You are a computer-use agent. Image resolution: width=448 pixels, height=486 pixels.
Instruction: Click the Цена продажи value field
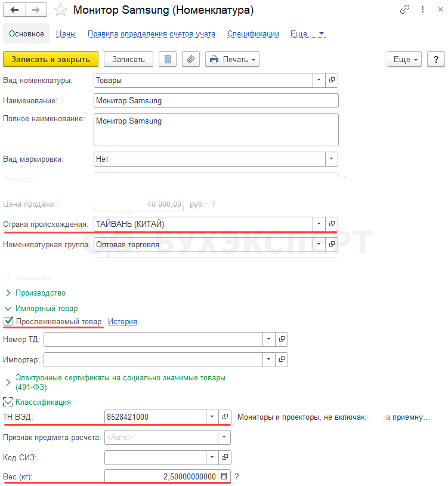(139, 204)
